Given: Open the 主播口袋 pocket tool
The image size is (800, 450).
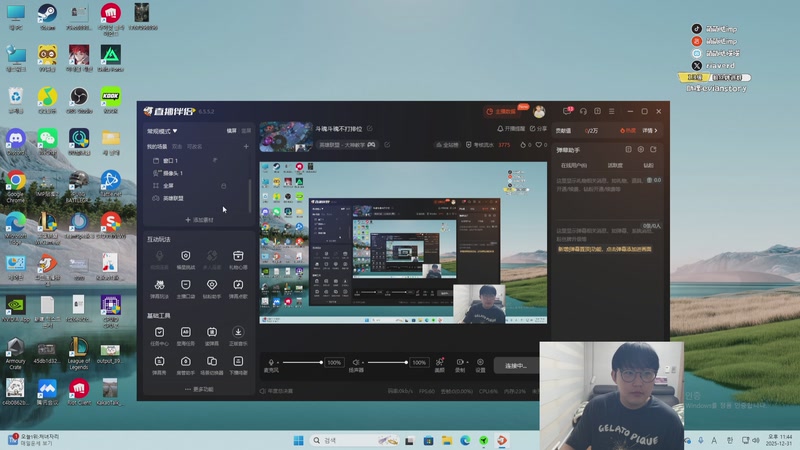Looking at the screenshot, I should click(x=185, y=288).
